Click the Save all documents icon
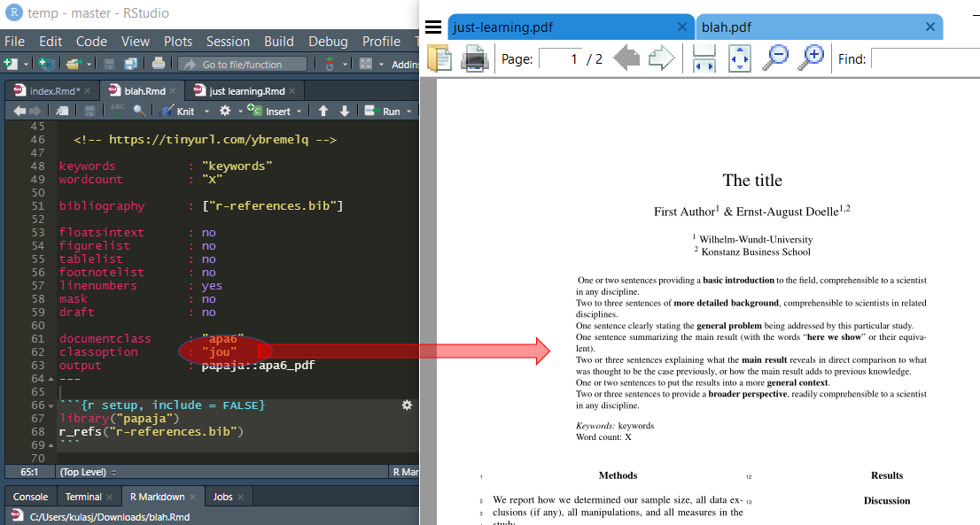Screen dimensions: 980x525 coord(130,64)
